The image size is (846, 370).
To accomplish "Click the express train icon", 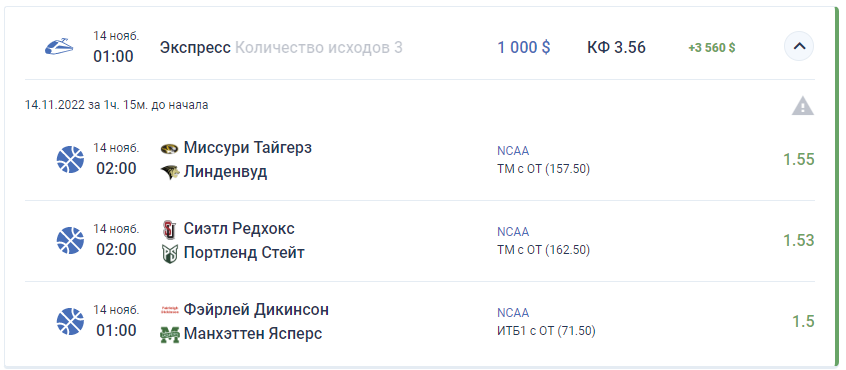I will pos(59,46).
